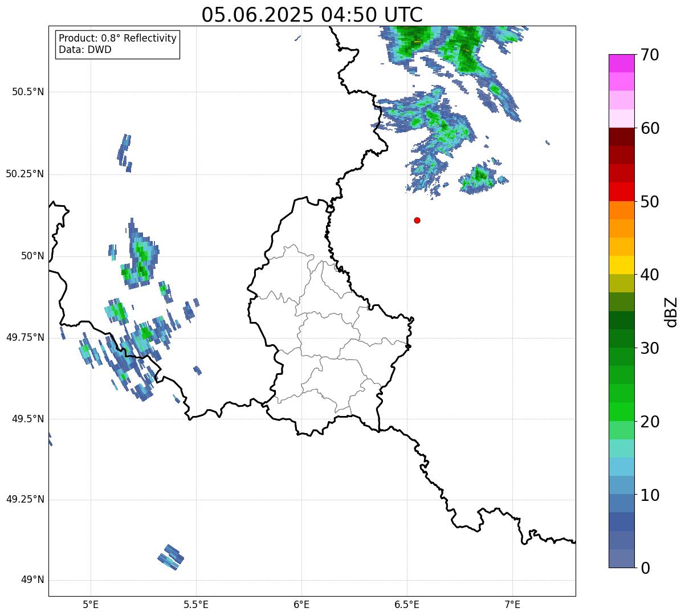Select the 50.5°N latitude label
This screenshot has height=616, width=685.
coord(28,92)
